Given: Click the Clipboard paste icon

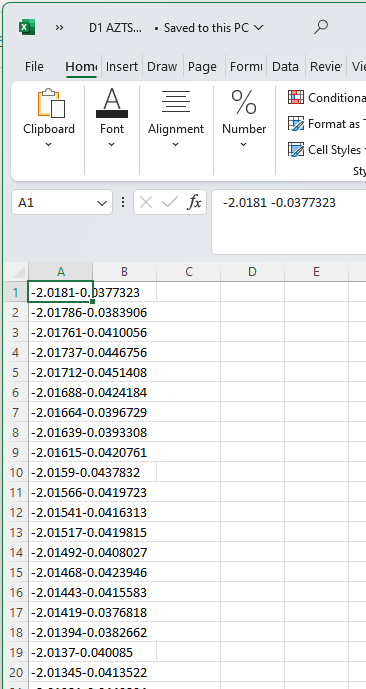Looking at the screenshot, I should [x=51, y=103].
